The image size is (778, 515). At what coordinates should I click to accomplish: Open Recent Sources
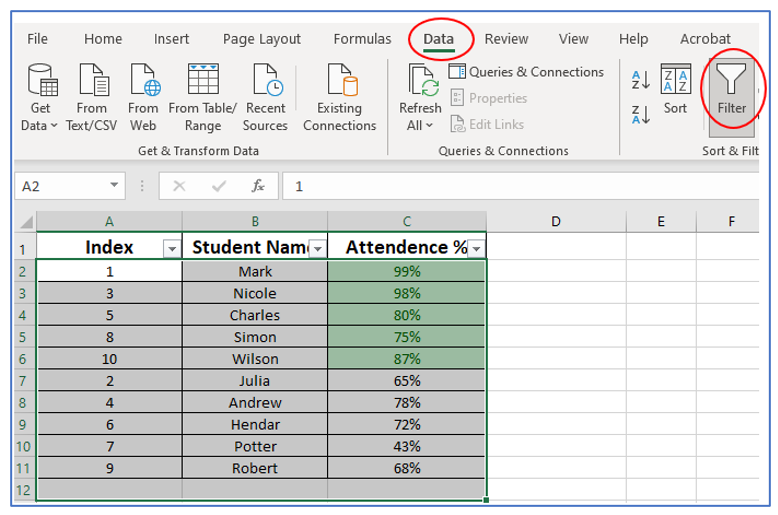(265, 98)
